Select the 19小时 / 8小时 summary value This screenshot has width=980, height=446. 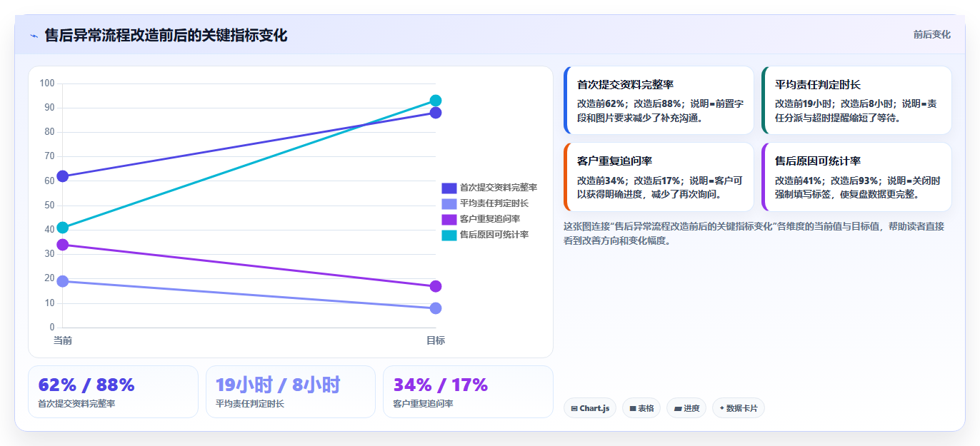[x=278, y=385]
